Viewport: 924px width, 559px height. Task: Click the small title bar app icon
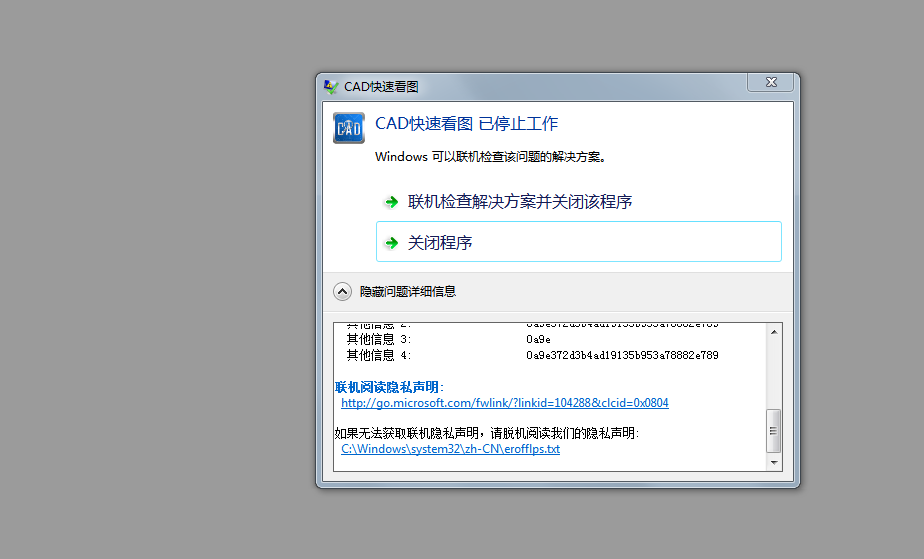(331, 87)
